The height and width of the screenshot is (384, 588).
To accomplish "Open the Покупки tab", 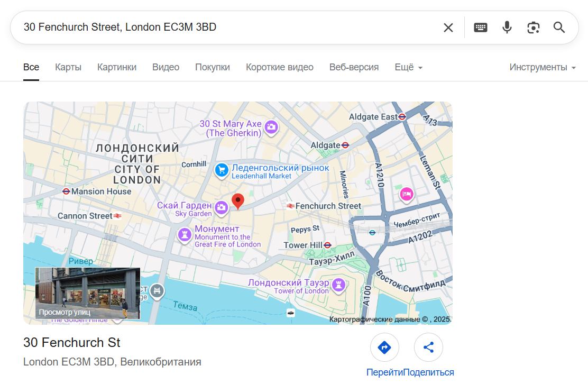I will click(213, 67).
